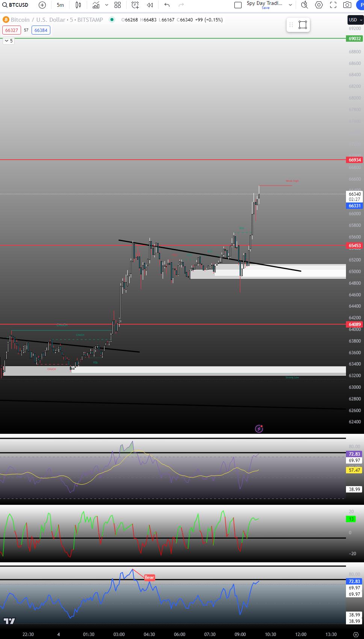Click the 66384 buy price button
The image size is (364, 639).
41,30
